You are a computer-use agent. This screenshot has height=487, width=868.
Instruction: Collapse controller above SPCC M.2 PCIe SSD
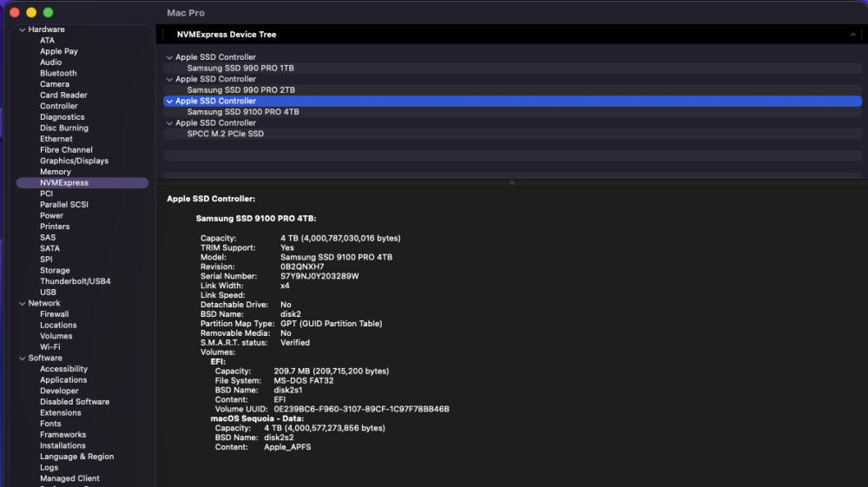pos(169,123)
